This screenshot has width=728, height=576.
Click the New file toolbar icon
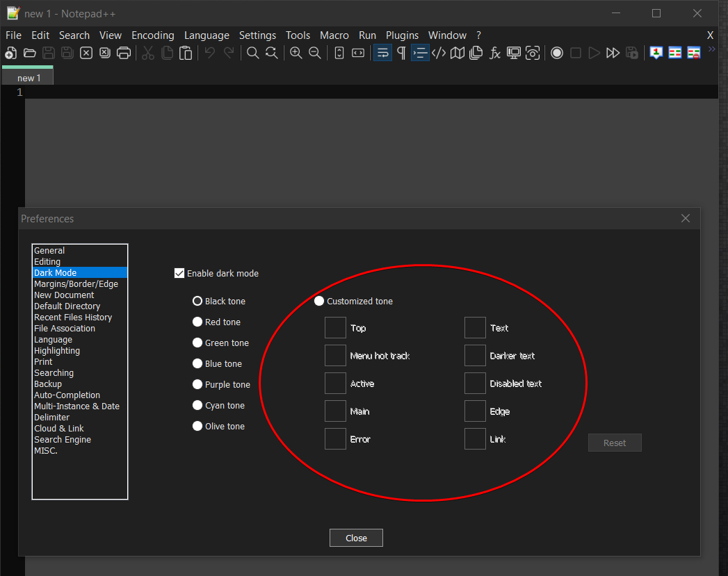(x=10, y=53)
